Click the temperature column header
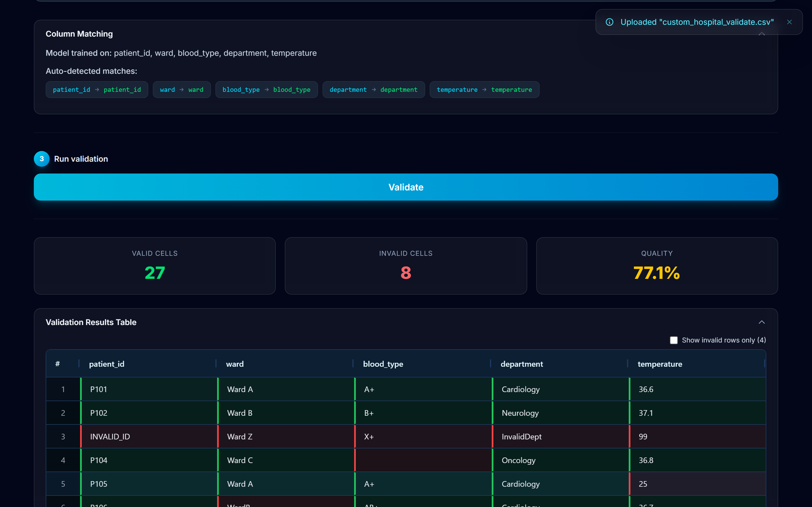 click(x=660, y=364)
